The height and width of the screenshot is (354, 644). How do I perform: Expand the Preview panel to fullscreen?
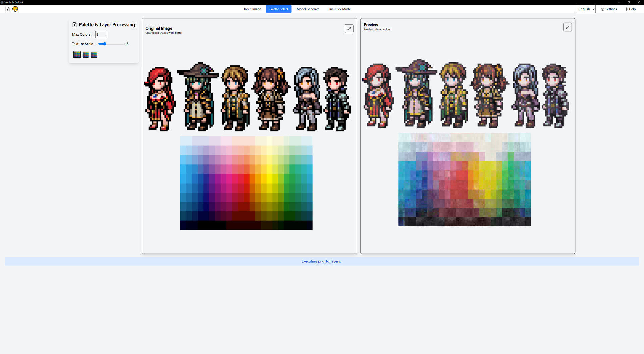point(568,27)
